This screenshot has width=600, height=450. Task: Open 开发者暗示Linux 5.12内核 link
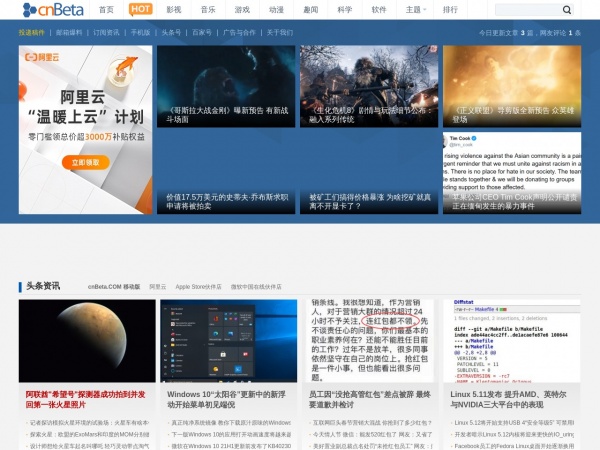[514, 434]
